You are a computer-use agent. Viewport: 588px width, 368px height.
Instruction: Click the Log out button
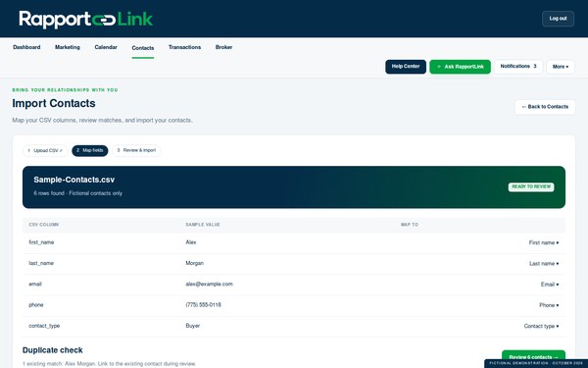point(558,19)
